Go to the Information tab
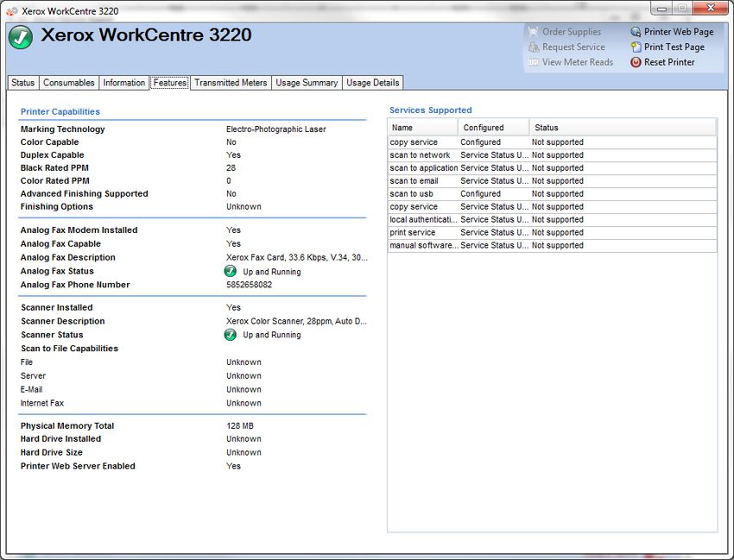 click(x=124, y=83)
